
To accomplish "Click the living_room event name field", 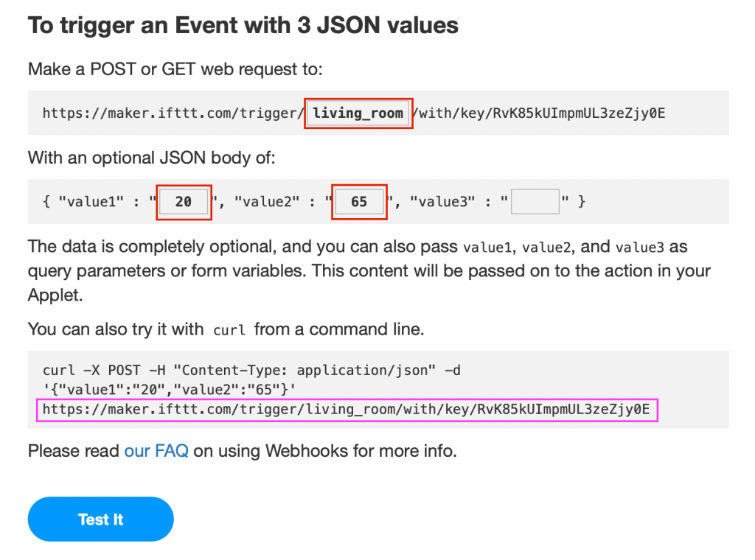I will pyautogui.click(x=358, y=113).
